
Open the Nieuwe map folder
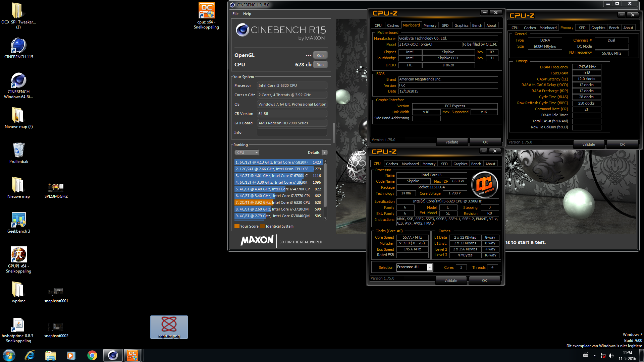coord(18,187)
